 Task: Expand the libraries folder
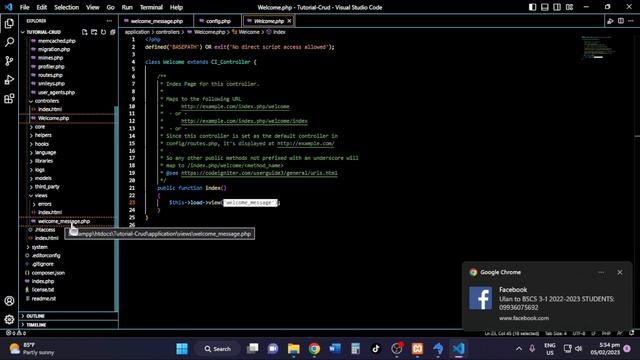[x=44, y=161]
